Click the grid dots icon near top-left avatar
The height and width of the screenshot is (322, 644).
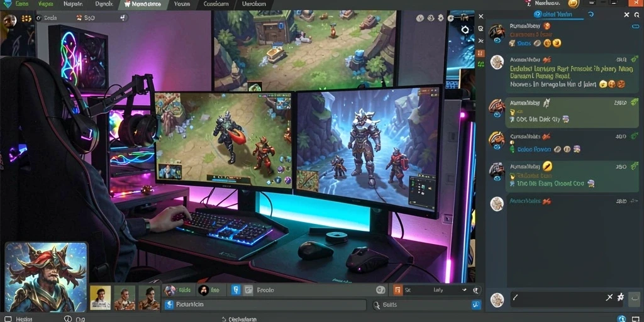tap(26, 18)
